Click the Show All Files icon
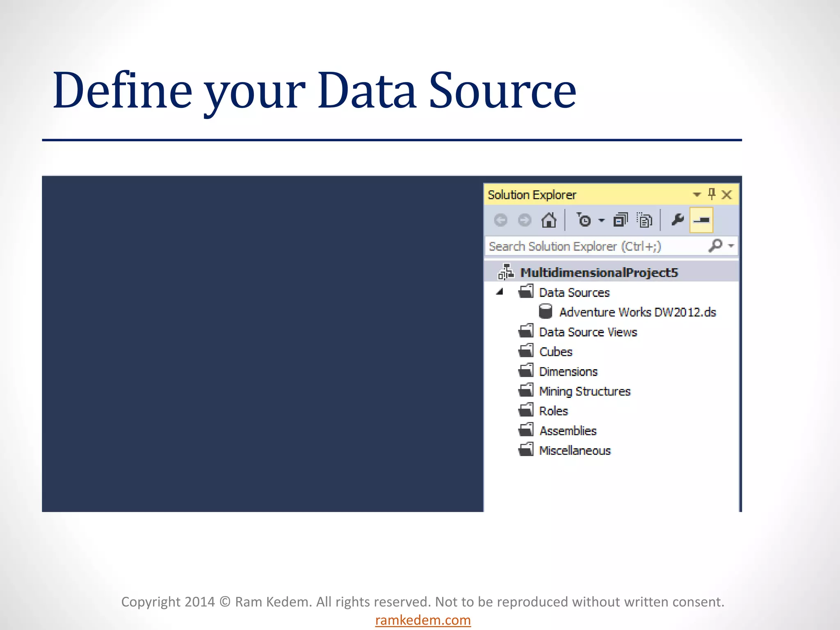 (x=644, y=220)
